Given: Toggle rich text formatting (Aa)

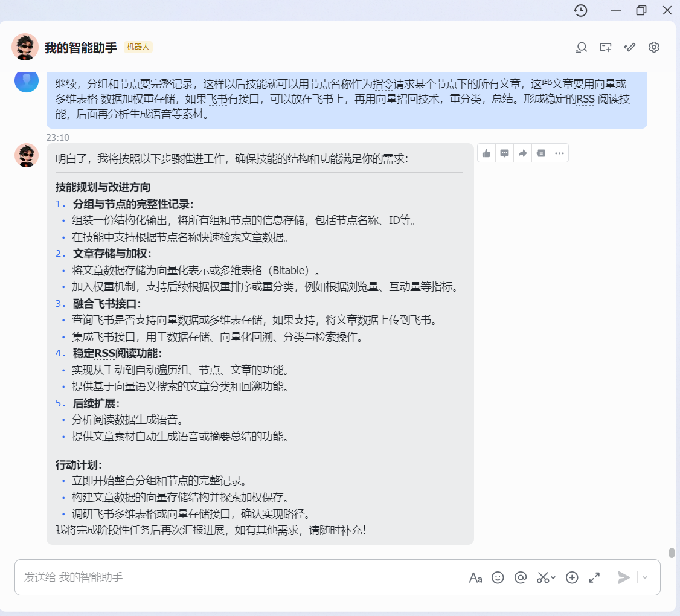Looking at the screenshot, I should (475, 578).
